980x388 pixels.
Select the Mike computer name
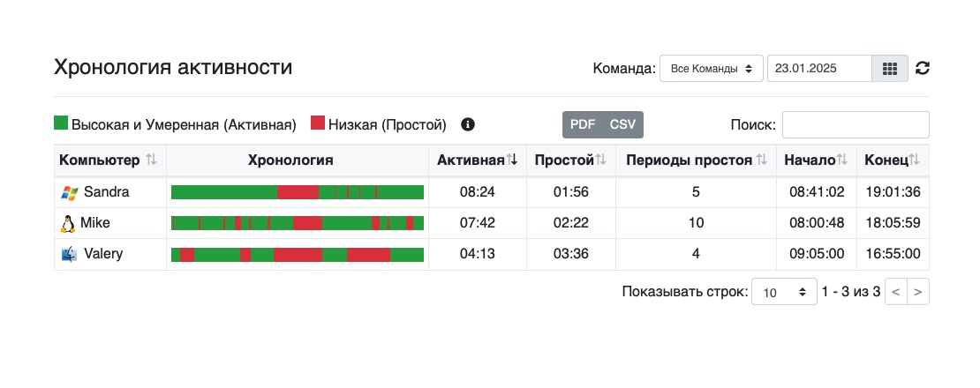95,223
